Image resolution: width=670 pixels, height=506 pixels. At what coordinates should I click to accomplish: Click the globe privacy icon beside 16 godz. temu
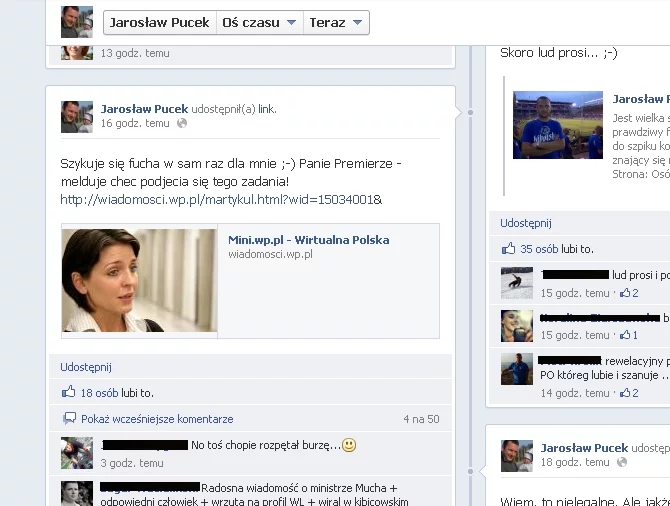pos(181,124)
